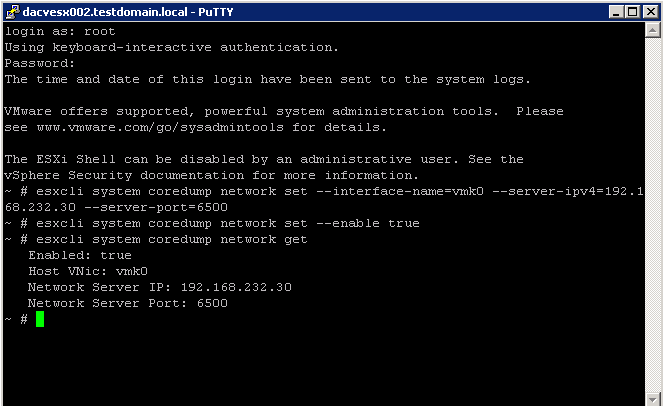Close the PuTTY session window
Viewport: 663px width, 406px height.
point(651,12)
